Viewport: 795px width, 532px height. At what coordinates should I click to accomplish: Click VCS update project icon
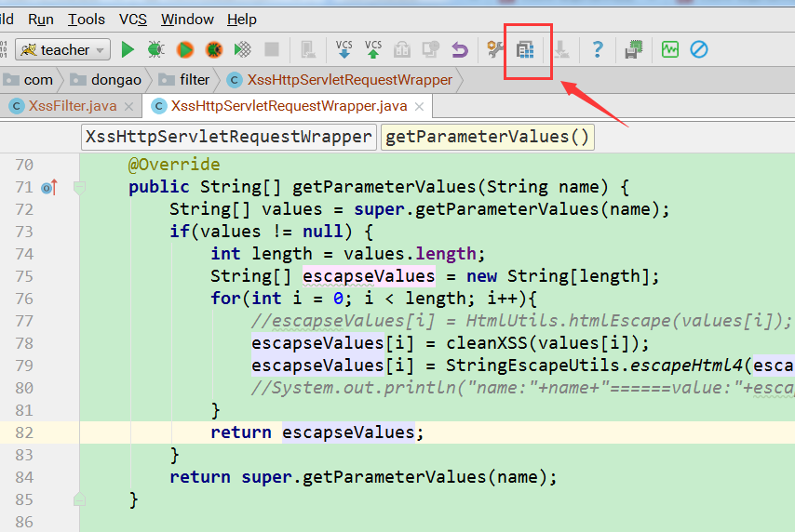(344, 49)
